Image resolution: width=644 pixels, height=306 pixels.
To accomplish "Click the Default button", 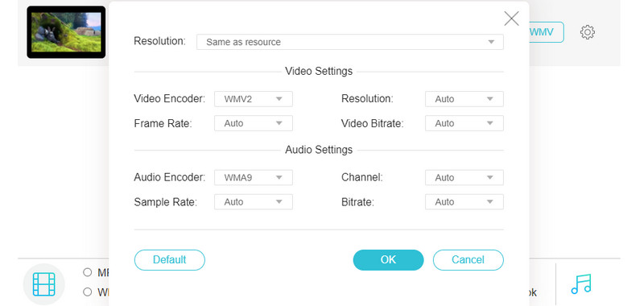I will (x=170, y=260).
